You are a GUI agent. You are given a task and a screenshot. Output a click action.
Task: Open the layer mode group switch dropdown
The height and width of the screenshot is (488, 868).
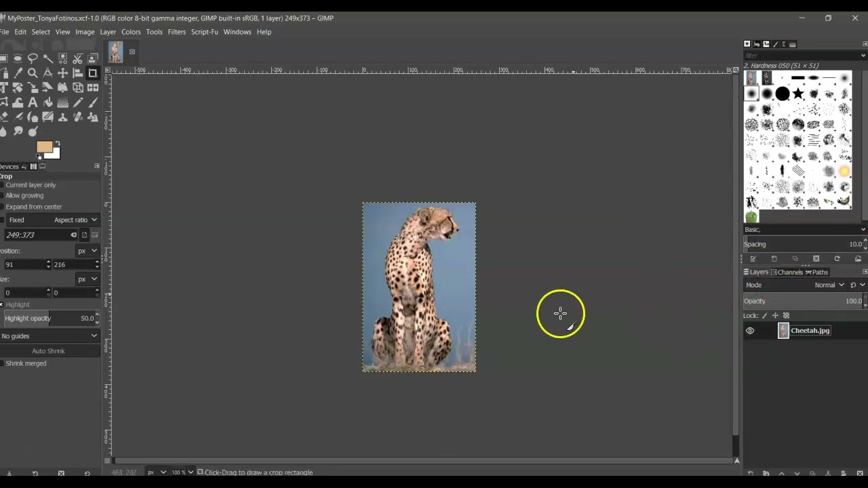[x=859, y=285]
